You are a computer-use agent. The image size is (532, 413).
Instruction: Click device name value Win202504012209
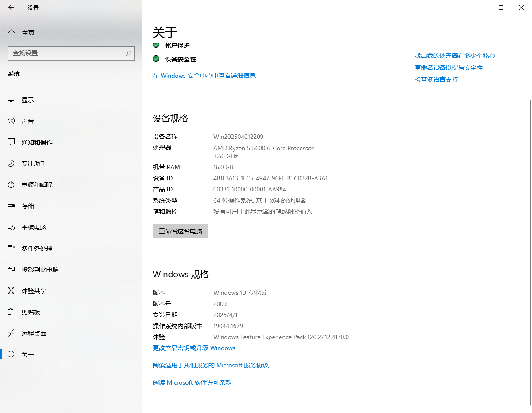coord(238,137)
